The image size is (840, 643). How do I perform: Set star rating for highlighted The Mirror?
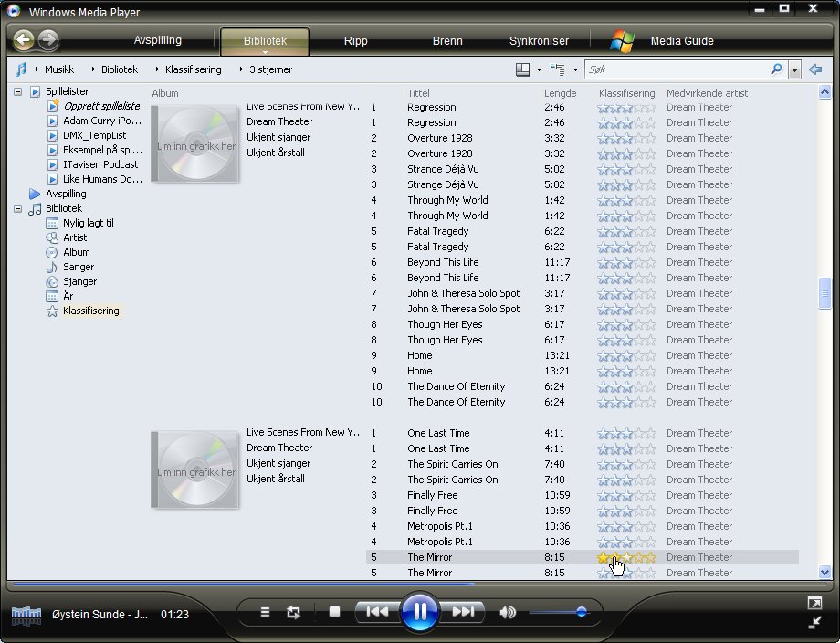point(626,557)
